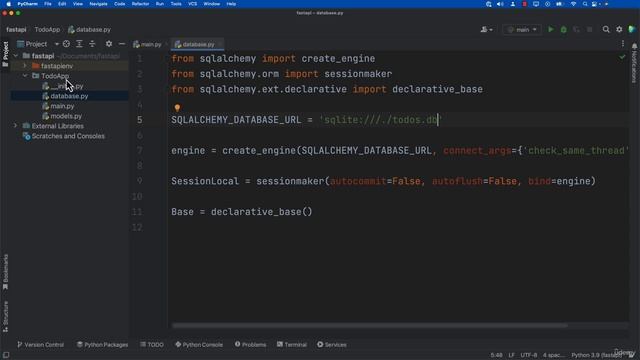The image size is (640, 360).
Task: Click the LF line separator in status bar
Action: [x=511, y=355]
